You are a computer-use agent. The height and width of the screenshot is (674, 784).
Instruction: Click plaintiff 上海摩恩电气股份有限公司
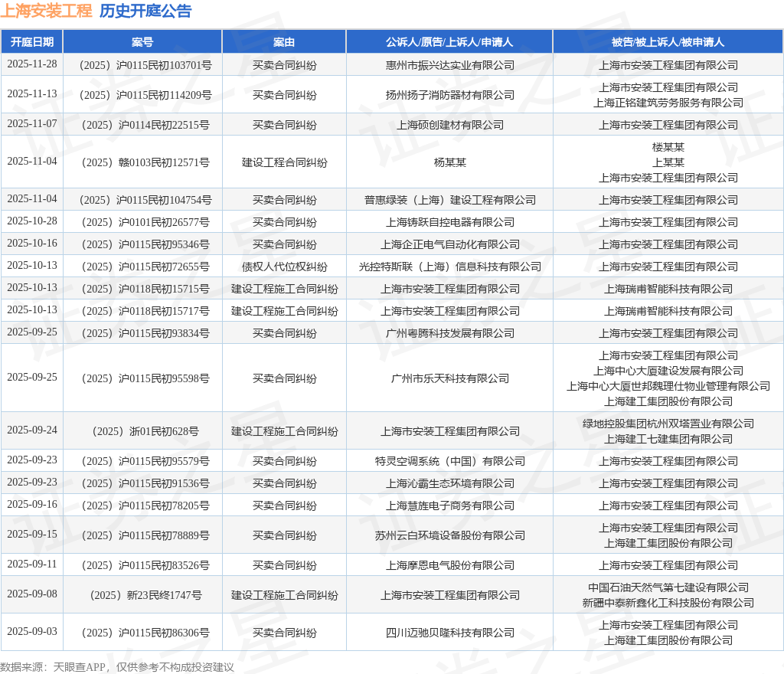pos(449,565)
